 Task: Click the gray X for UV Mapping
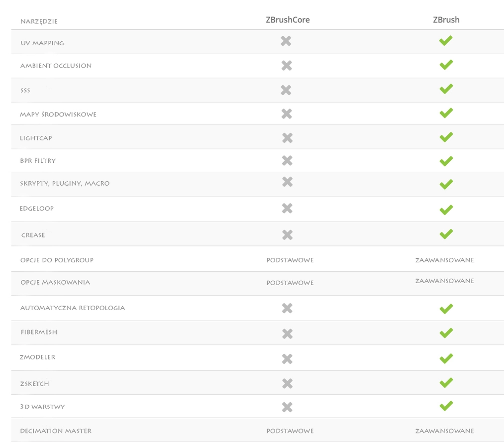(286, 41)
